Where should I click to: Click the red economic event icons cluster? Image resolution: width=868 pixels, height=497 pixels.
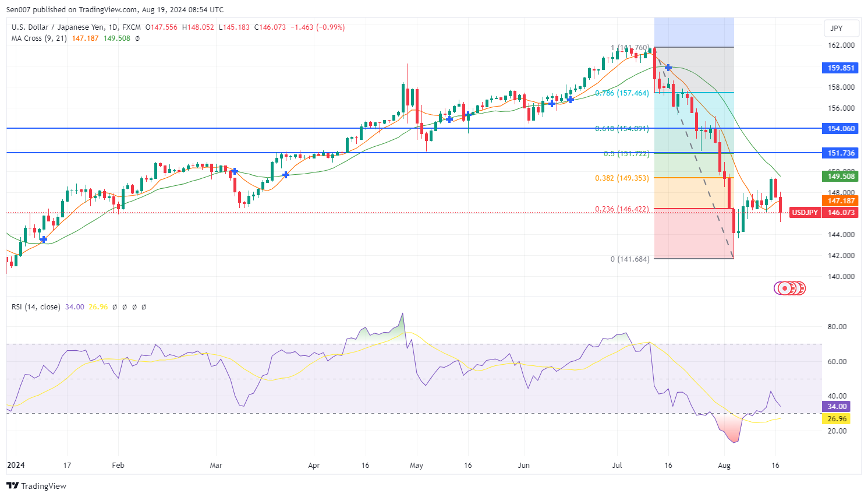pyautogui.click(x=790, y=288)
